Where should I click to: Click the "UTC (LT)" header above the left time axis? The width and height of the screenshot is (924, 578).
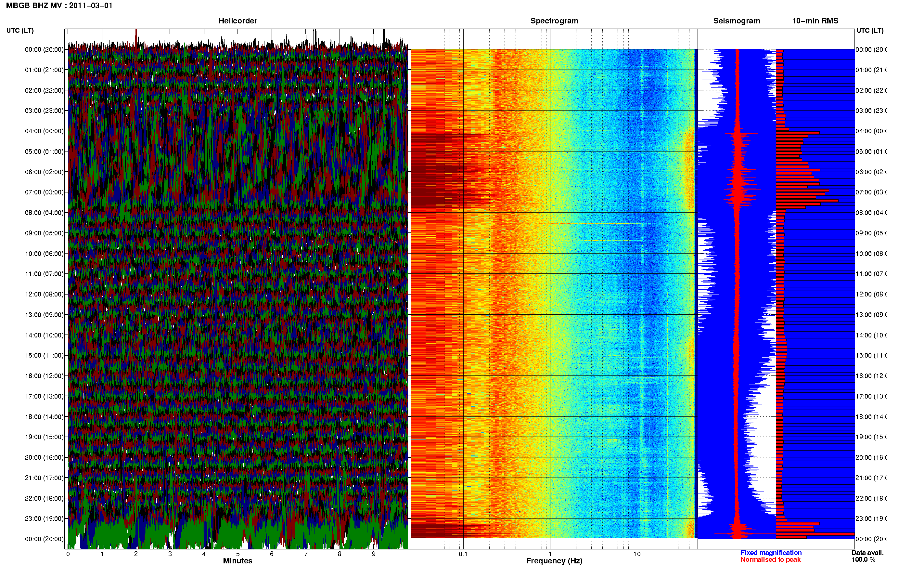click(x=20, y=31)
